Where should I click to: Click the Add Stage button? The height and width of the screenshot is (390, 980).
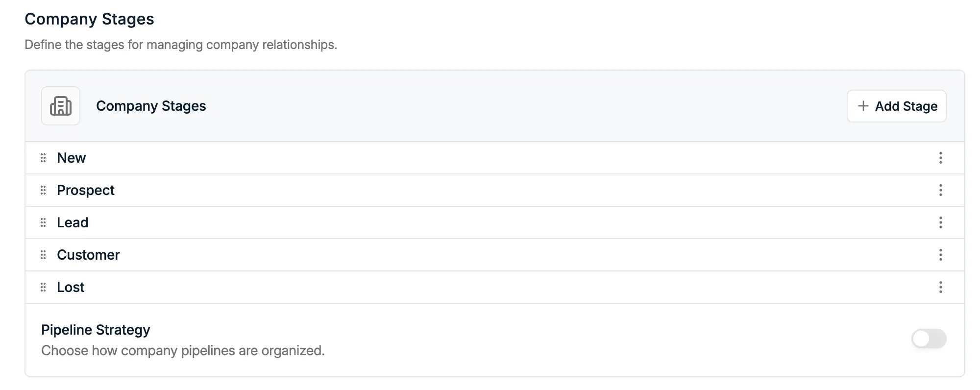pos(896,106)
